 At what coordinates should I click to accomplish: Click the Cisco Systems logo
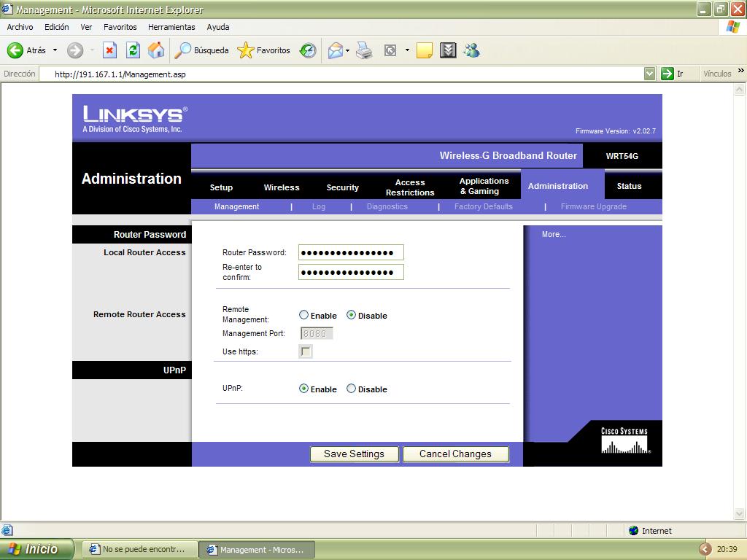tap(624, 440)
